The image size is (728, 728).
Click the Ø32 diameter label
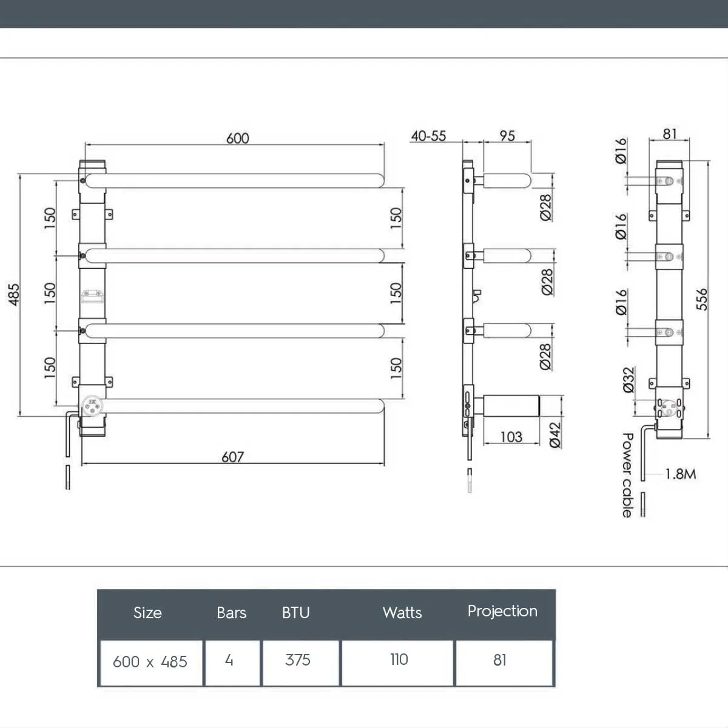[x=629, y=380]
